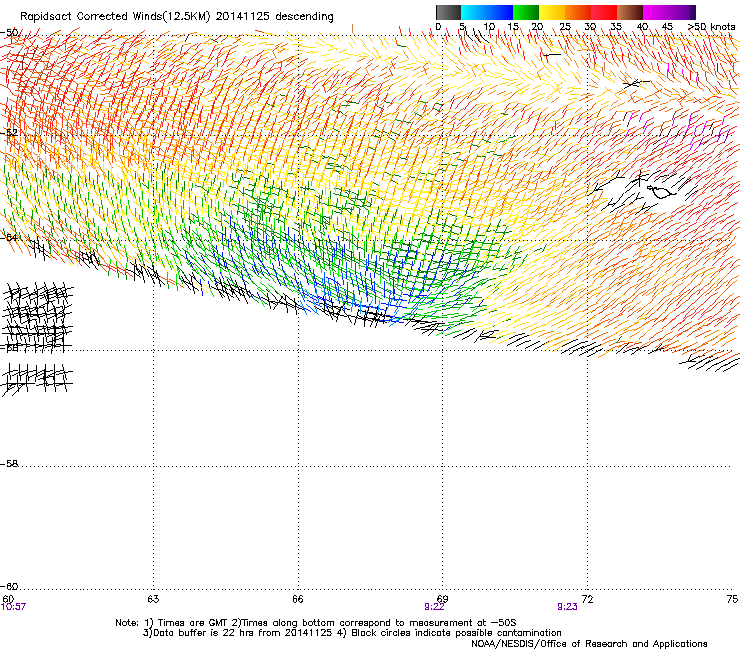Click the magenta 40-45 knots legend swatch
Image resolution: width=740 pixels, height=650 pixels.
(656, 12)
